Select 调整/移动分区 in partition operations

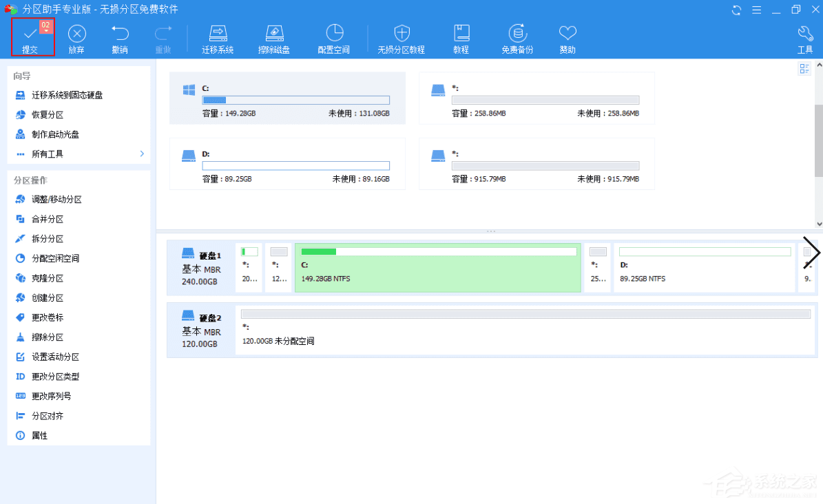point(56,200)
